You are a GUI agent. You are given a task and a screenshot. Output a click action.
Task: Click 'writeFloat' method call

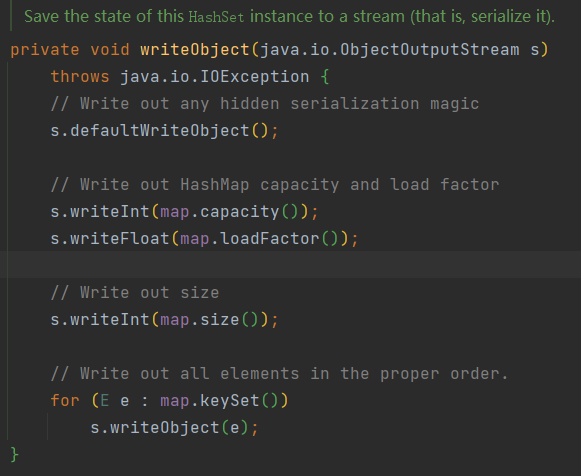[x=120, y=239]
